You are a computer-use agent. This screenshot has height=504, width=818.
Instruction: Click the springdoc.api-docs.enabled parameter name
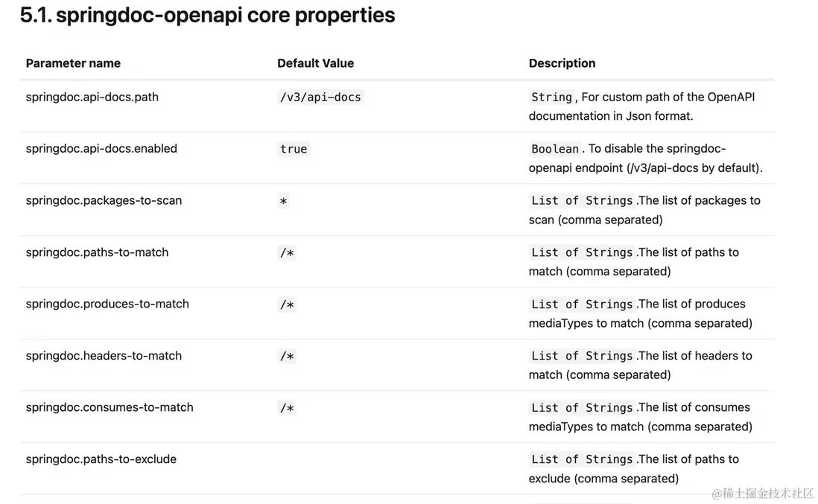coord(101,148)
